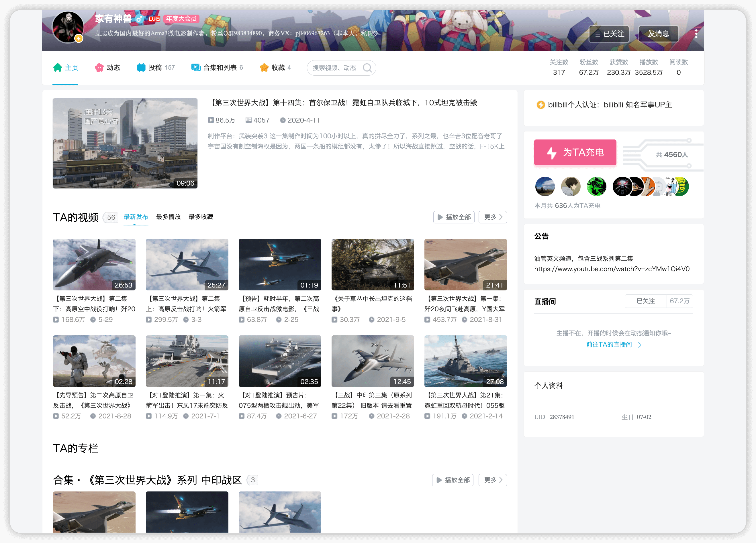This screenshot has height=543, width=756.
Task: Open 合集和列表 tab
Action: (217, 68)
